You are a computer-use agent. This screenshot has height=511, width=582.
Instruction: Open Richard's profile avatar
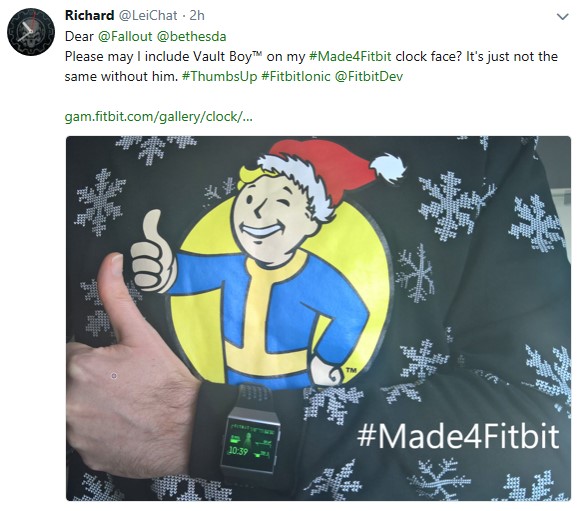click(x=31, y=32)
